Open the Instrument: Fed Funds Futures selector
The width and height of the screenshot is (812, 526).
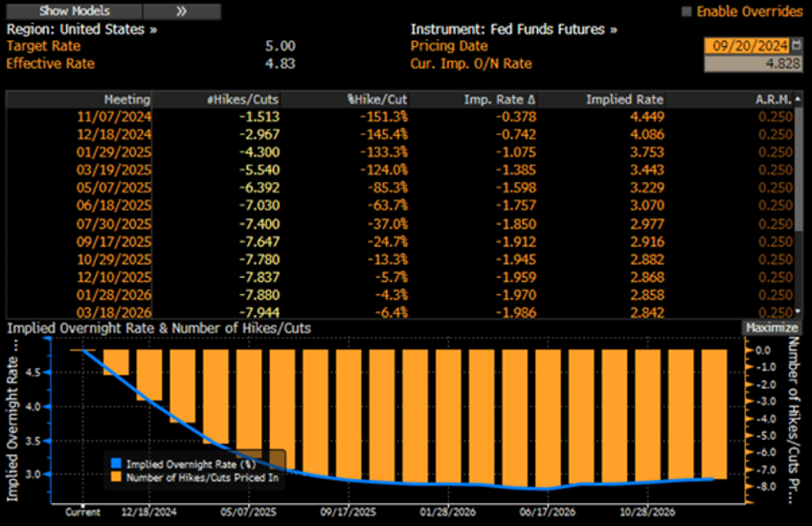coord(513,29)
